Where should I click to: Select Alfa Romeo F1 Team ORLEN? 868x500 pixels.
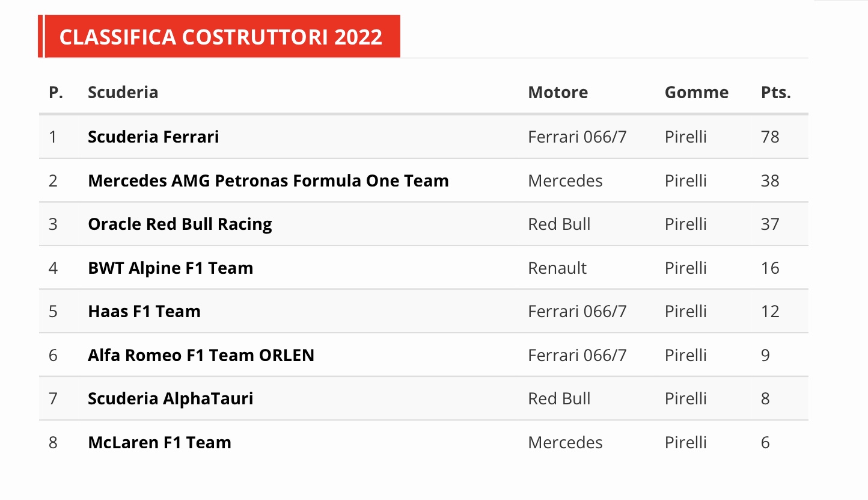(201, 355)
